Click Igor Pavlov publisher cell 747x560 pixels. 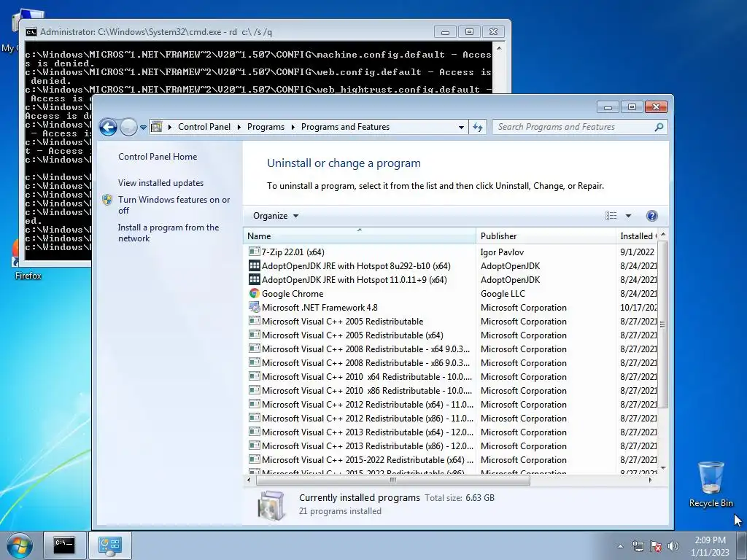pyautogui.click(x=502, y=252)
